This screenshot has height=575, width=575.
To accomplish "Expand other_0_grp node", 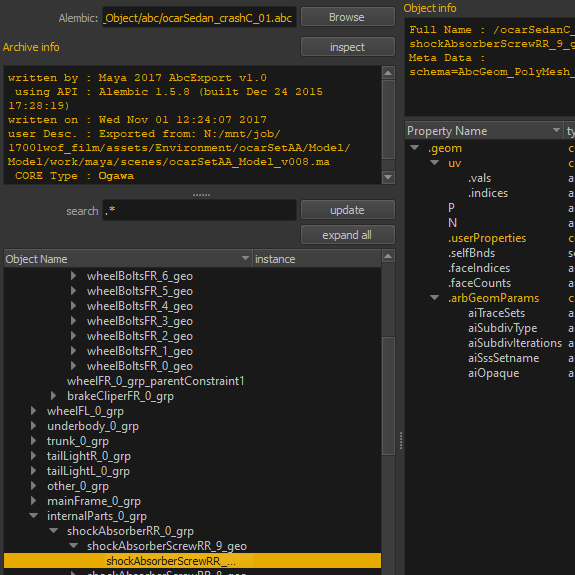I will click(x=33, y=486).
